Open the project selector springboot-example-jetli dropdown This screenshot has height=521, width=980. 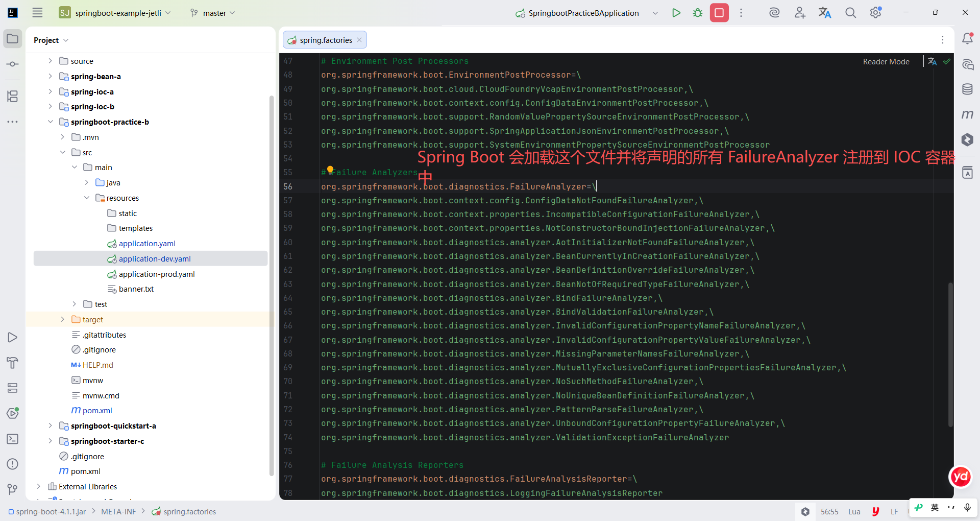click(x=115, y=13)
